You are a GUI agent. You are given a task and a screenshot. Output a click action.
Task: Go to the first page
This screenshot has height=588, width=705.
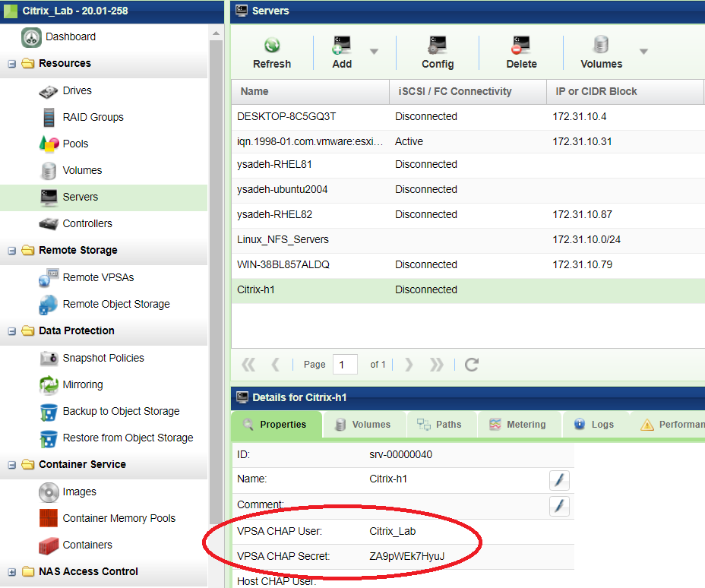[x=248, y=365]
